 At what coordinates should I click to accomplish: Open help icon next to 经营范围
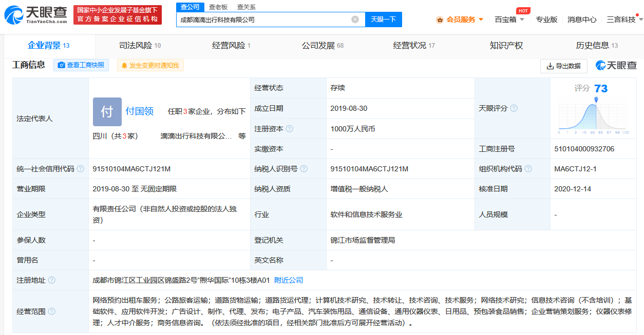[x=51, y=311]
